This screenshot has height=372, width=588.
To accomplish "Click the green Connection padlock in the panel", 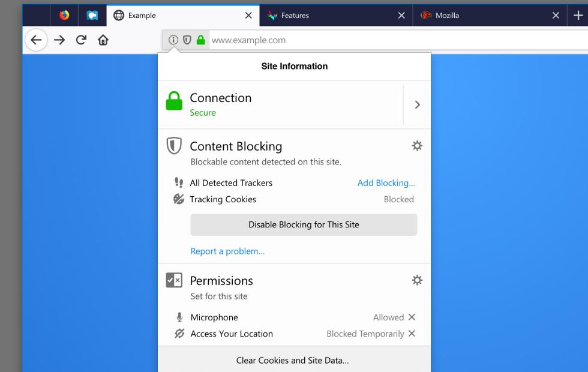I will (174, 101).
